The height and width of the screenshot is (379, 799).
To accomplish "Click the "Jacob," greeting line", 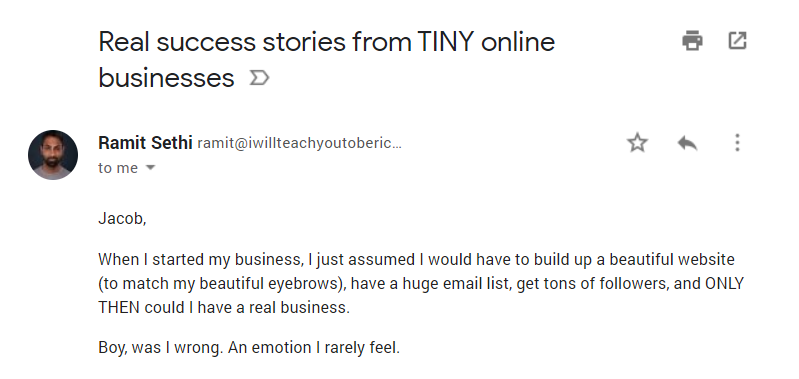I will coord(122,219).
